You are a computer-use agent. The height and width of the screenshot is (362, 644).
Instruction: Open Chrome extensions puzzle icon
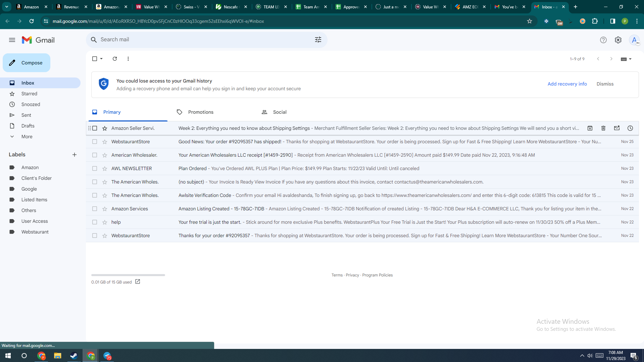pos(595,21)
